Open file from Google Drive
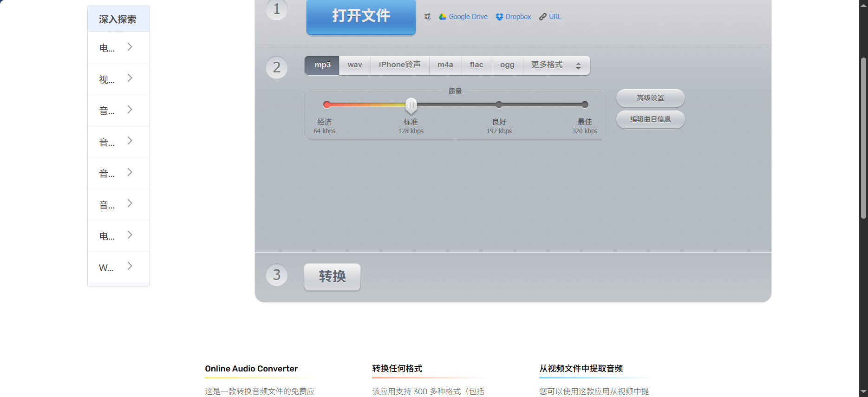This screenshot has width=868, height=397. tap(463, 17)
